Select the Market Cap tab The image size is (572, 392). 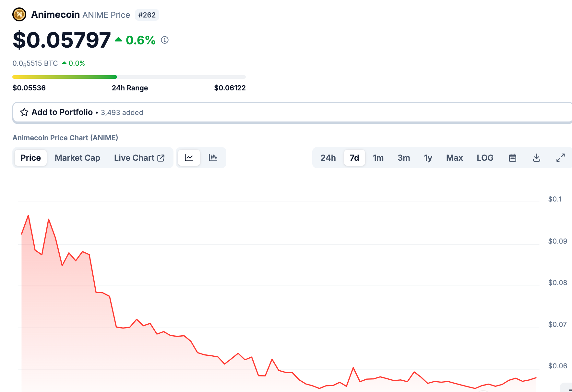77,158
